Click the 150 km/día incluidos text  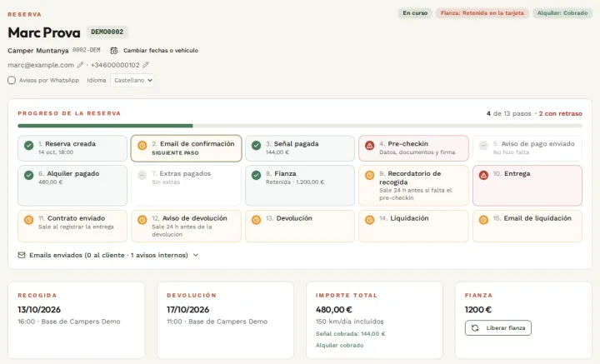(350, 322)
